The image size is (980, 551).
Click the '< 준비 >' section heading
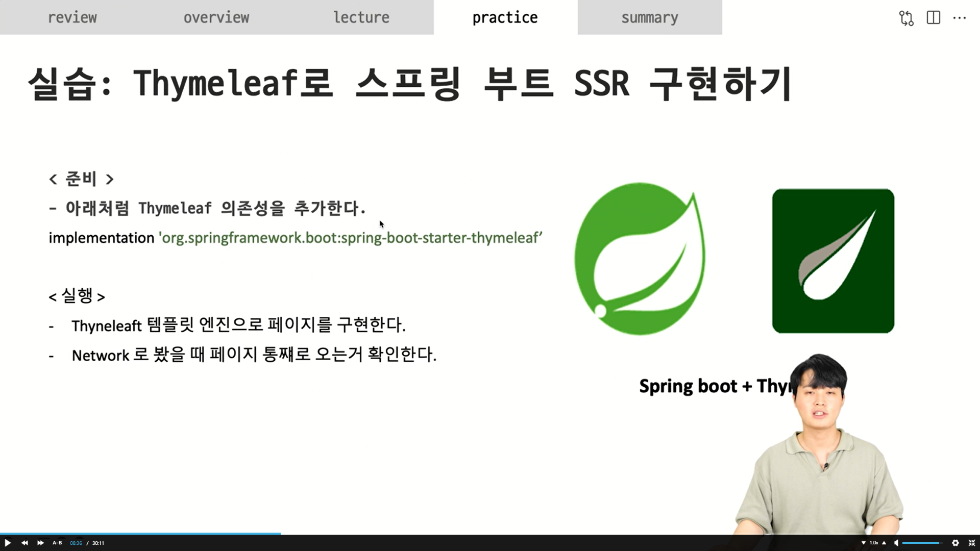81,179
